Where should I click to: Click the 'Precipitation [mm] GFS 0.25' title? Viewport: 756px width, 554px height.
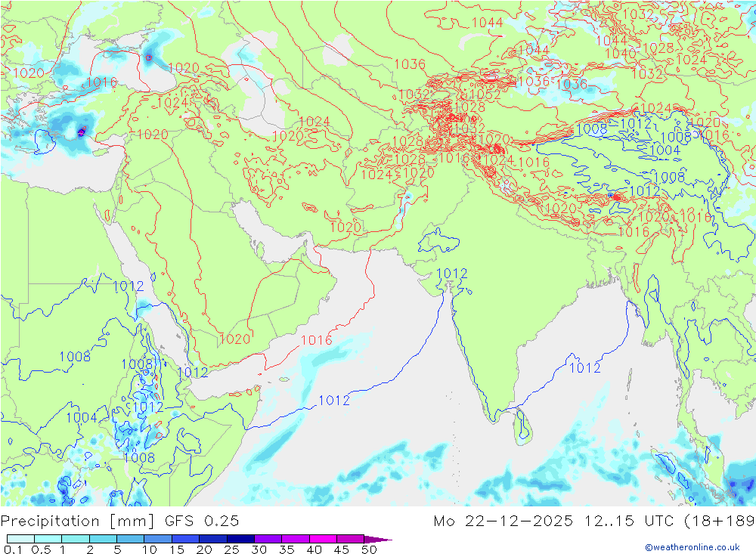(x=119, y=522)
